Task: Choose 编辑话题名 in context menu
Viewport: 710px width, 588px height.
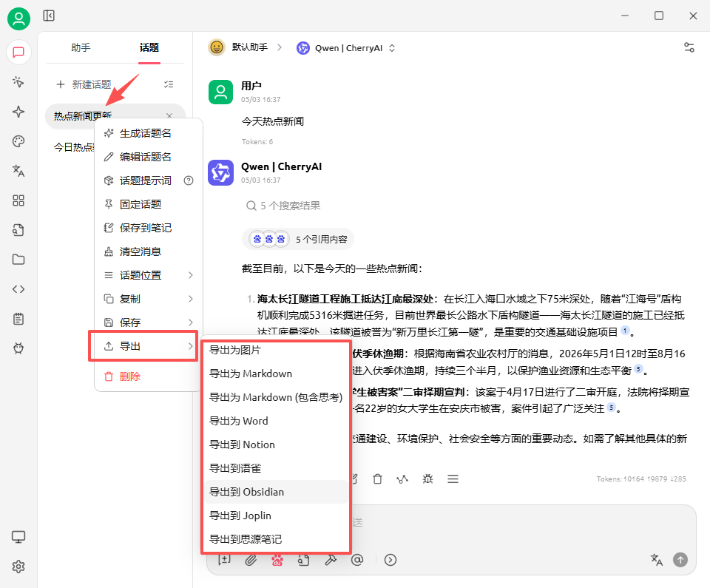Action: click(x=149, y=157)
